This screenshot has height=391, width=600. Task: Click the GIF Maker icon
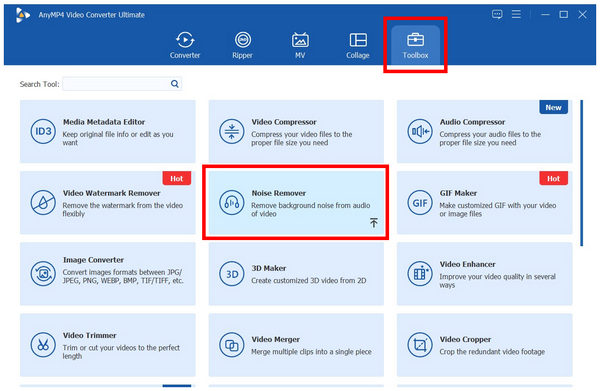click(x=420, y=202)
